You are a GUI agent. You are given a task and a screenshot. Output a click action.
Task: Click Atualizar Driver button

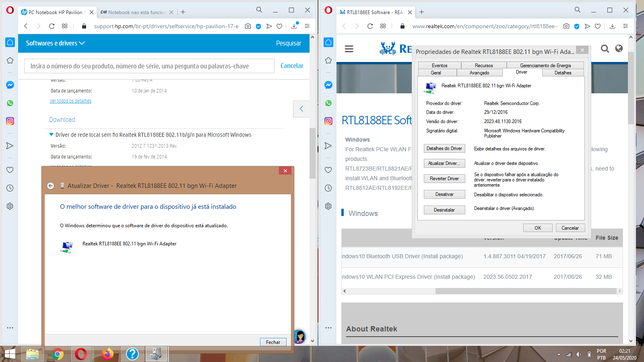coord(444,163)
